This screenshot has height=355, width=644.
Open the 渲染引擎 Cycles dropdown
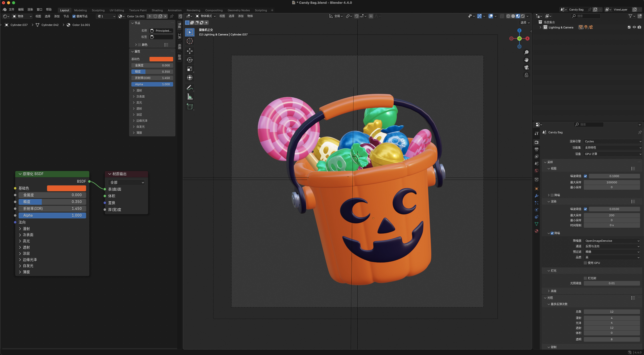click(612, 141)
